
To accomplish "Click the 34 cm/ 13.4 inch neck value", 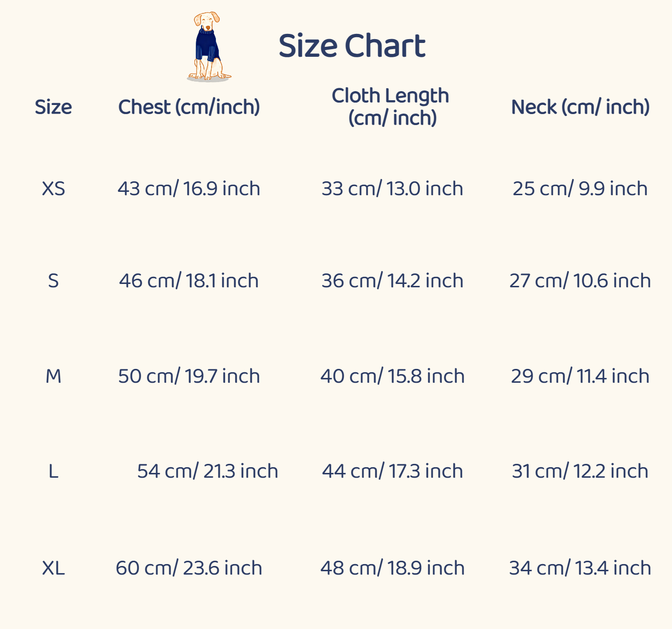I will tap(580, 568).
